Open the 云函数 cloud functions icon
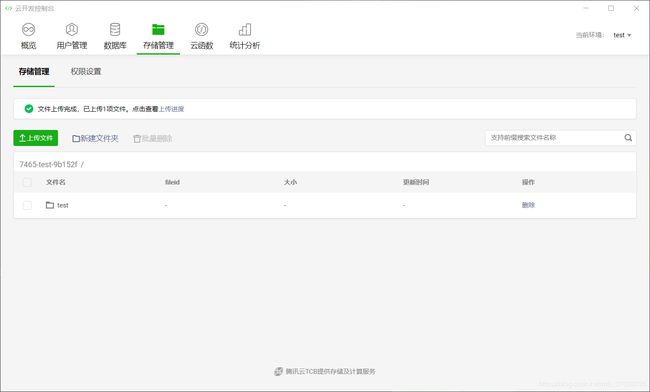650x392 pixels. point(201,29)
